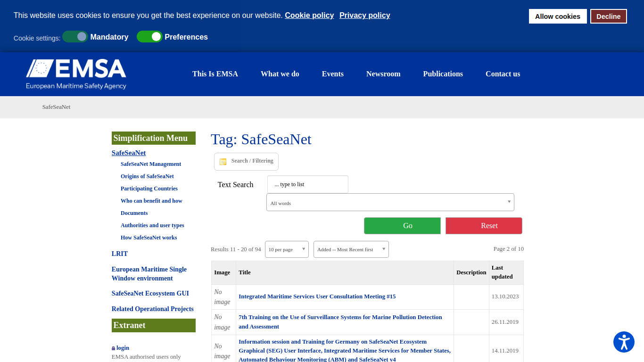Viewport: 644px width, 362px height.
Task: Open 7th Training on Surveillance Systems link
Action: coord(340,322)
